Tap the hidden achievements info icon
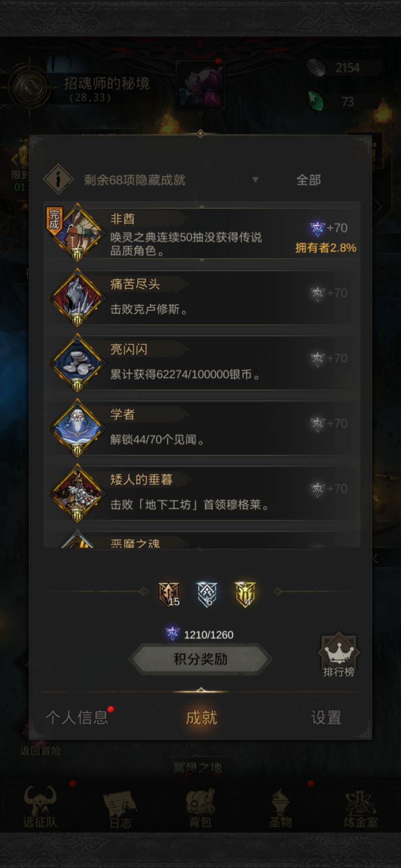This screenshot has height=868, width=401. pyautogui.click(x=58, y=179)
